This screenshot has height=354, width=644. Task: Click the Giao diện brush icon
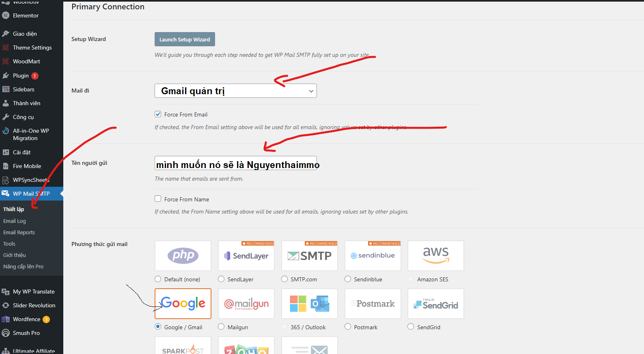point(6,34)
